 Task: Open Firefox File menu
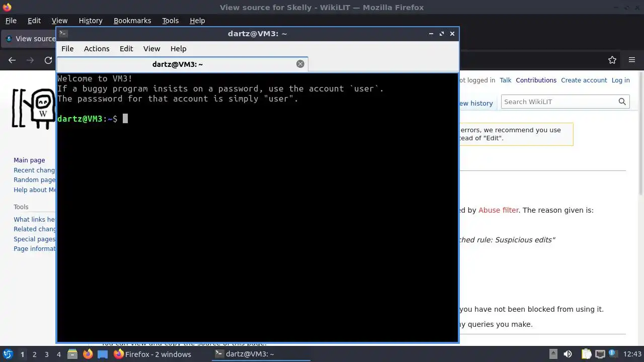point(11,21)
